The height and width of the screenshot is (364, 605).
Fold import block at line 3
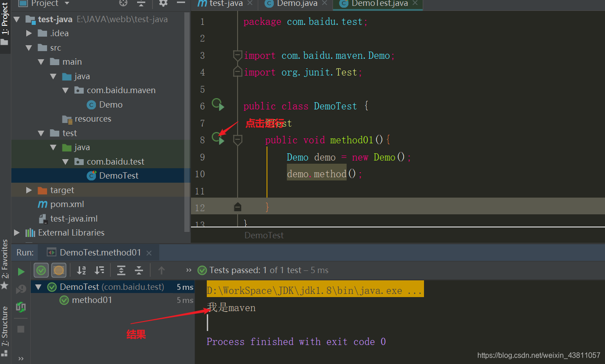click(x=238, y=56)
